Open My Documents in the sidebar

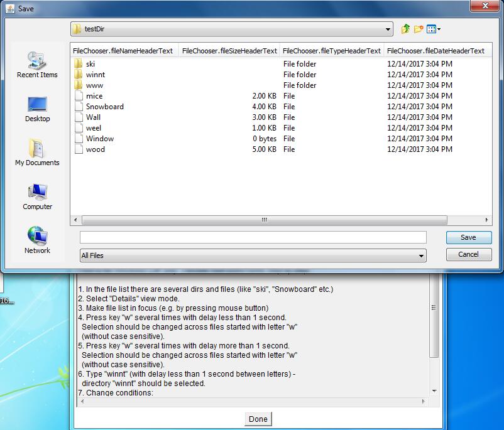37,153
